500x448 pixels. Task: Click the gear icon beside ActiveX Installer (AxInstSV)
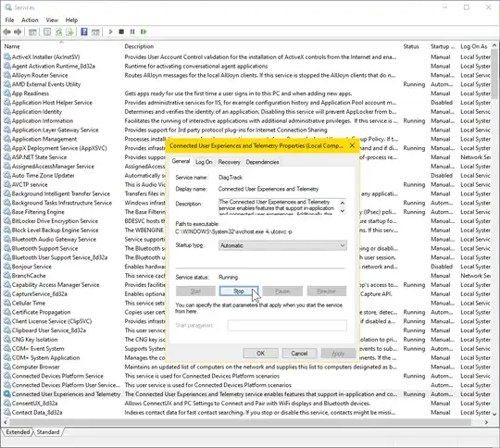pyautogui.click(x=7, y=57)
